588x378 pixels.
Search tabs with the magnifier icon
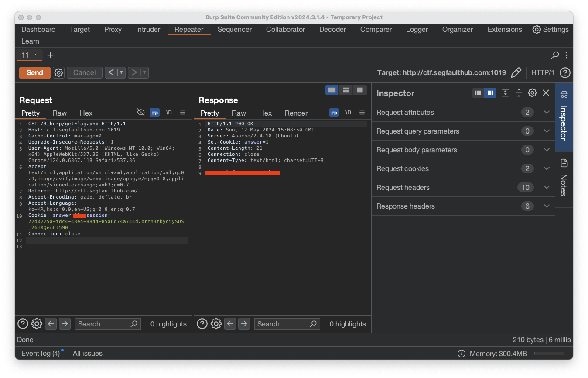point(555,55)
